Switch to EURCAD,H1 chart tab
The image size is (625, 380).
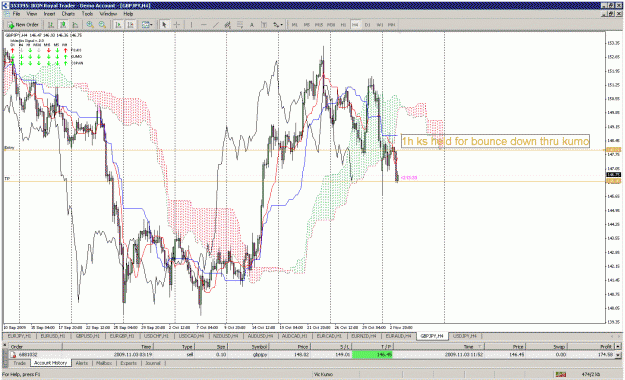pos(329,336)
